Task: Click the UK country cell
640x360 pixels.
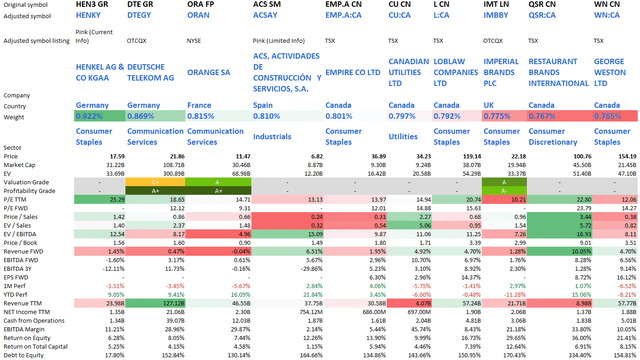Action: 489,105
